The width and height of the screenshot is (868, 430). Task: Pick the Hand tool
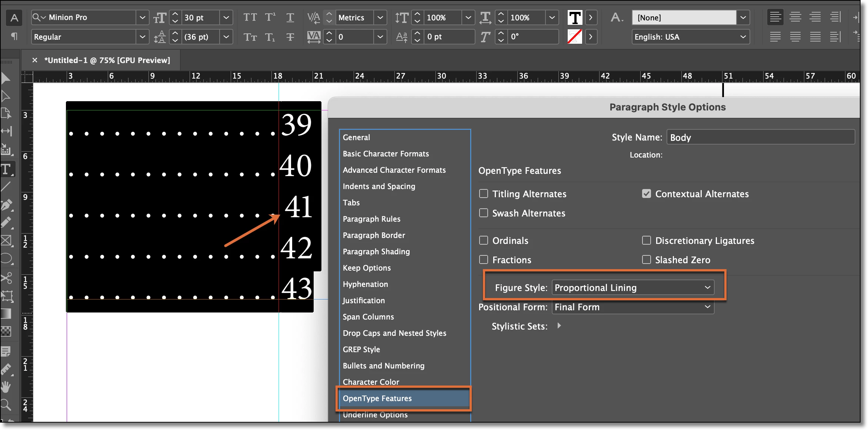(x=6, y=387)
